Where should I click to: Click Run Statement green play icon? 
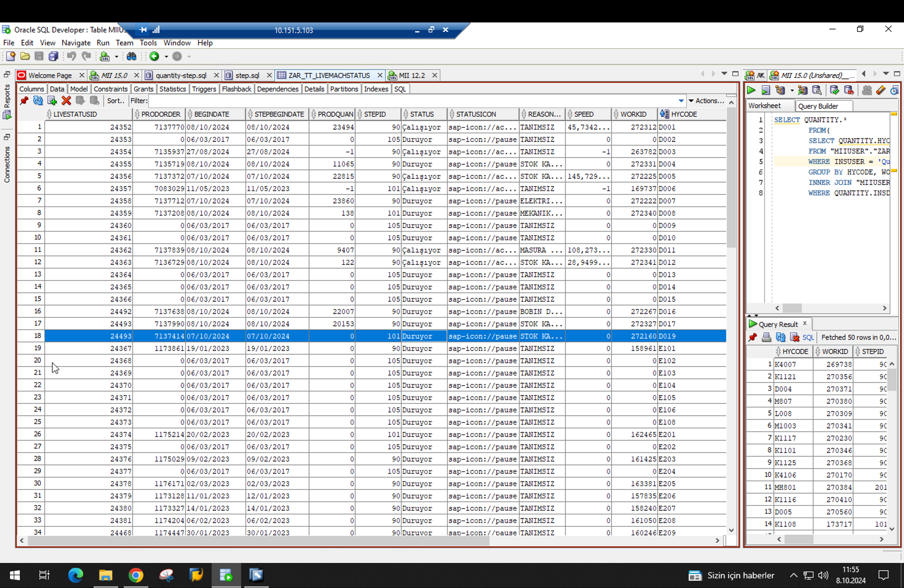pyautogui.click(x=751, y=90)
